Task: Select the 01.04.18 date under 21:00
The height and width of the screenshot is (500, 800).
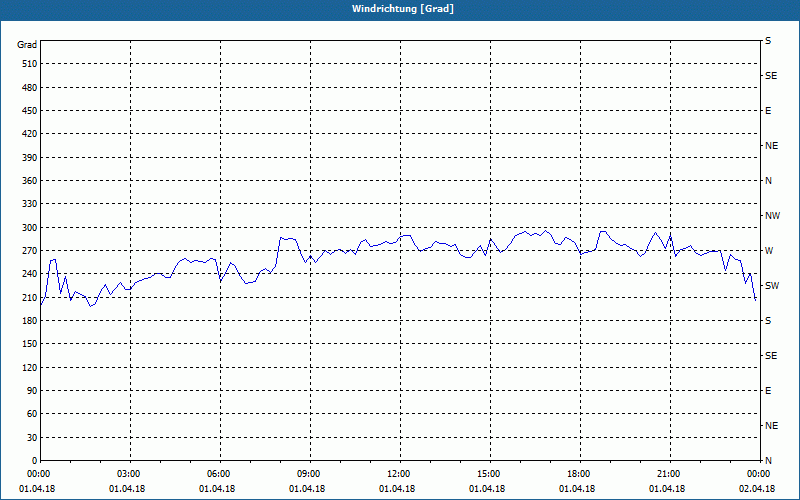Action: 666,489
